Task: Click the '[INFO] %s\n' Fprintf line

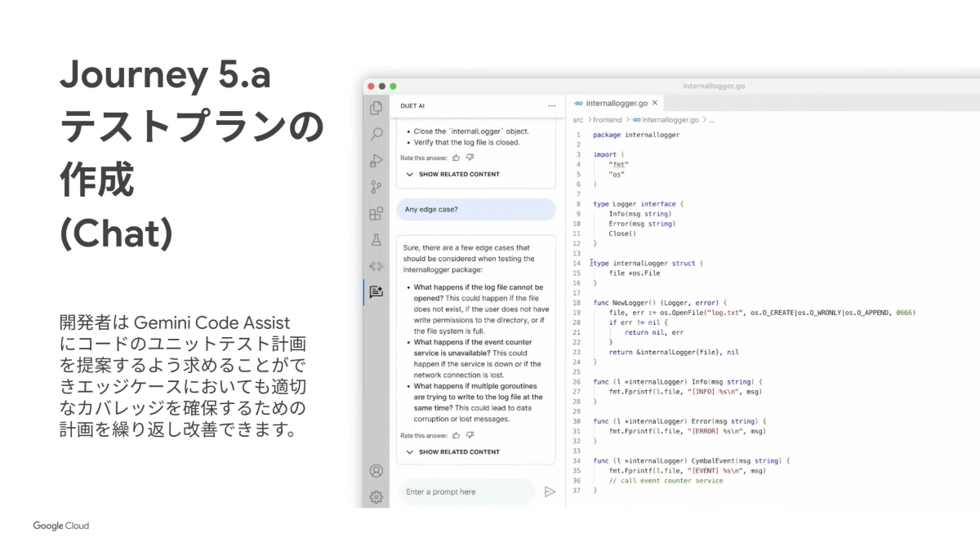Action: tap(685, 392)
